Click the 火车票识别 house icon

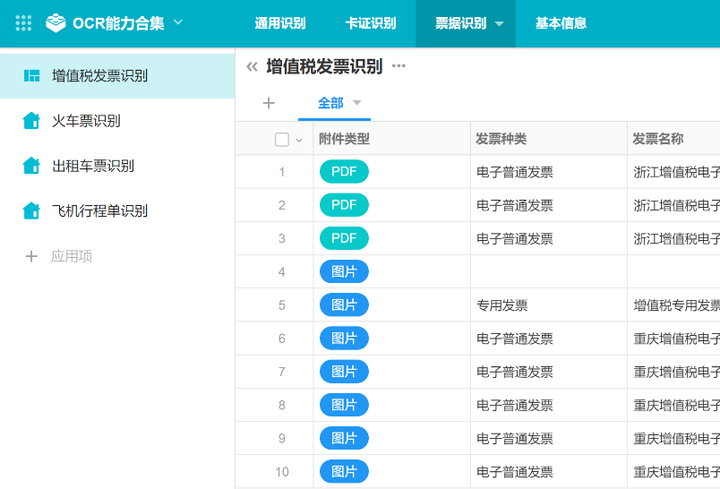(x=31, y=121)
